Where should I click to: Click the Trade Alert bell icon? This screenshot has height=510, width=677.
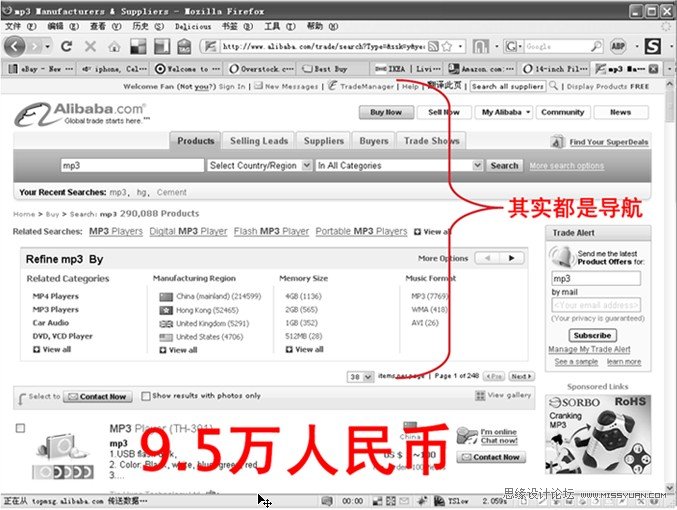(562, 257)
